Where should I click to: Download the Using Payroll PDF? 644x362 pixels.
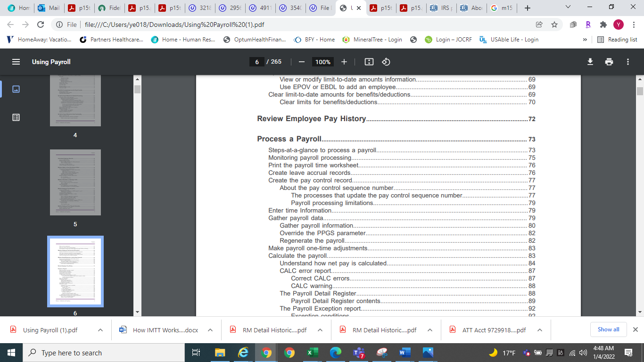pos(590,62)
